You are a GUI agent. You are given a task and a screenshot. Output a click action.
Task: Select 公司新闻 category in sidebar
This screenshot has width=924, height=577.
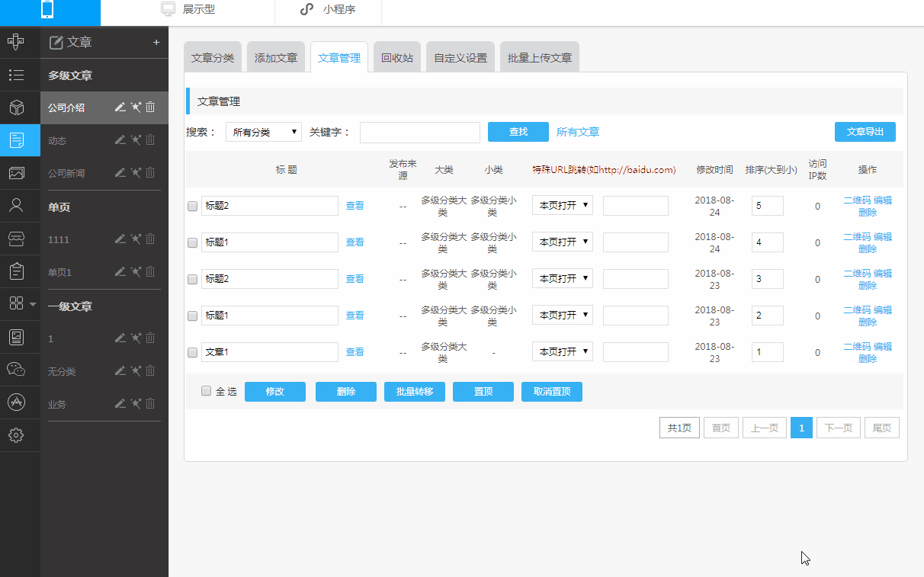pos(66,174)
